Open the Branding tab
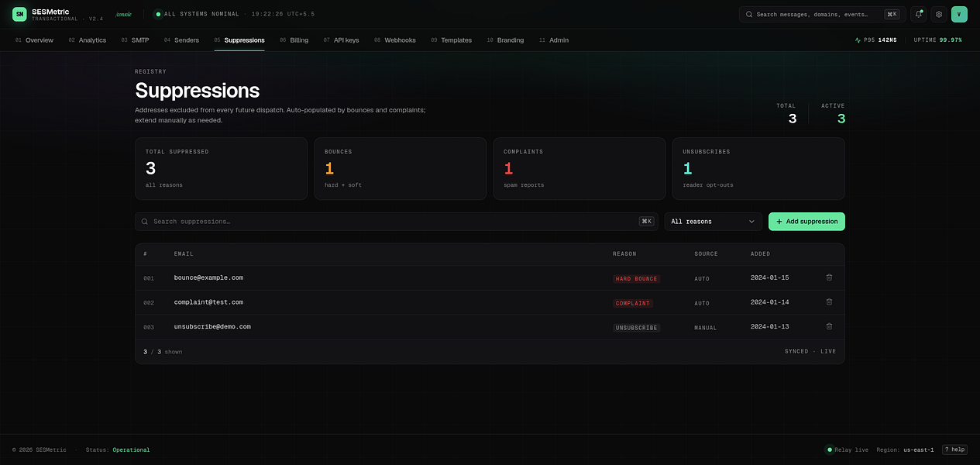The height and width of the screenshot is (465, 980). (505, 40)
